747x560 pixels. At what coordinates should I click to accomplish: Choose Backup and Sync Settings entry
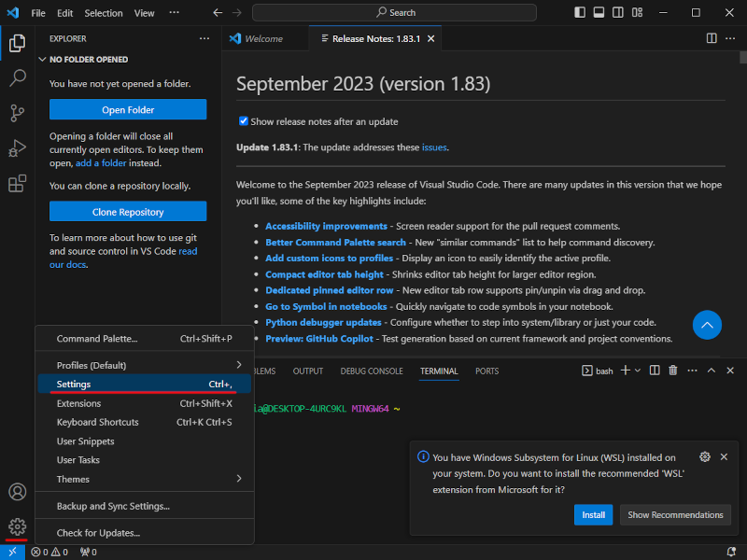(145, 506)
